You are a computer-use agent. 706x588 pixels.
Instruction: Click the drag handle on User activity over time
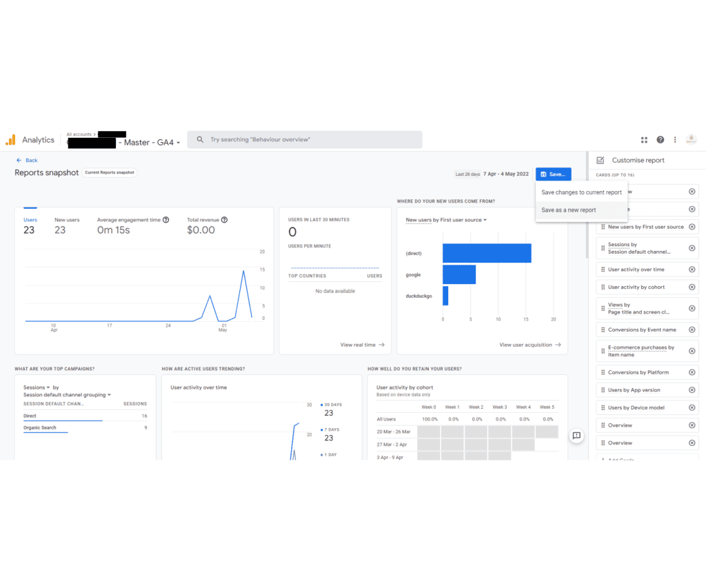pos(603,269)
